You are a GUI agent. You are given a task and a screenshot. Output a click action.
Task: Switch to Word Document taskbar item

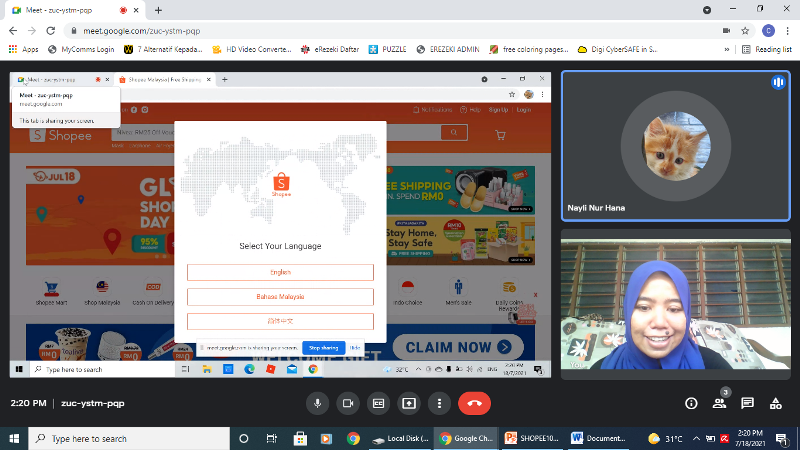tap(598, 438)
